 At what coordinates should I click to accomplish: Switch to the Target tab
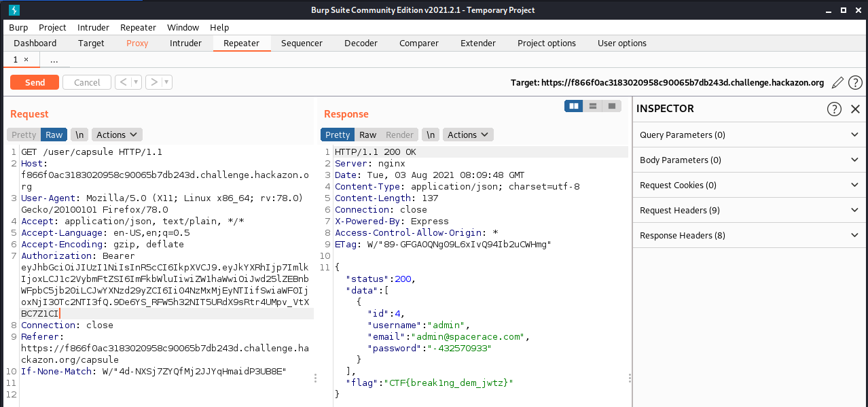pyautogui.click(x=91, y=43)
